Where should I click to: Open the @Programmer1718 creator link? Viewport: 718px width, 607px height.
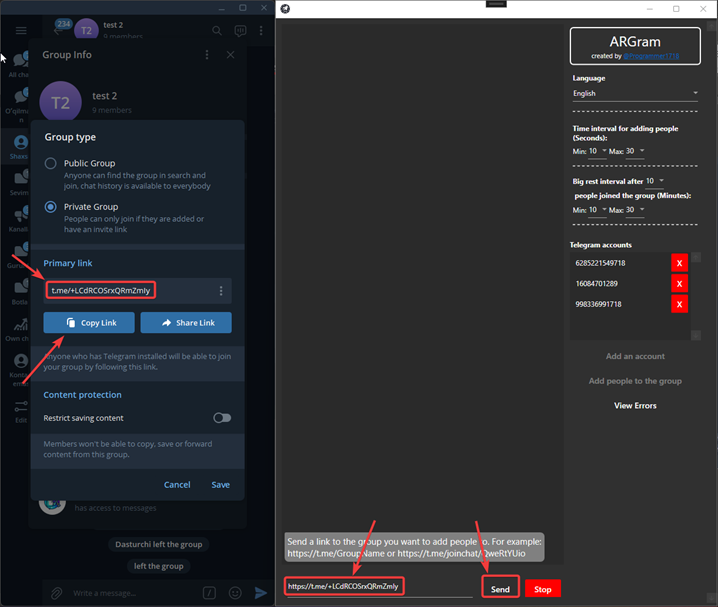pyautogui.click(x=651, y=56)
